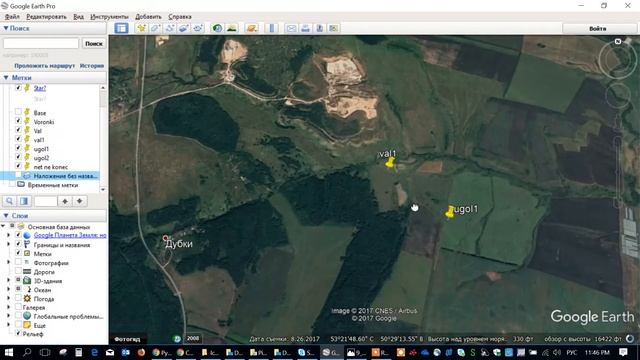Click the search text input field

pos(41,43)
